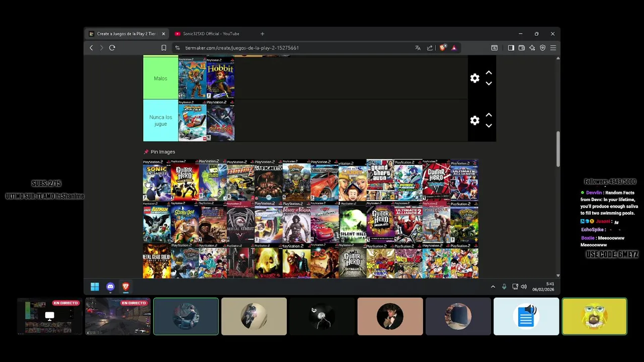
Task: Share this page icon
Action: 430,48
